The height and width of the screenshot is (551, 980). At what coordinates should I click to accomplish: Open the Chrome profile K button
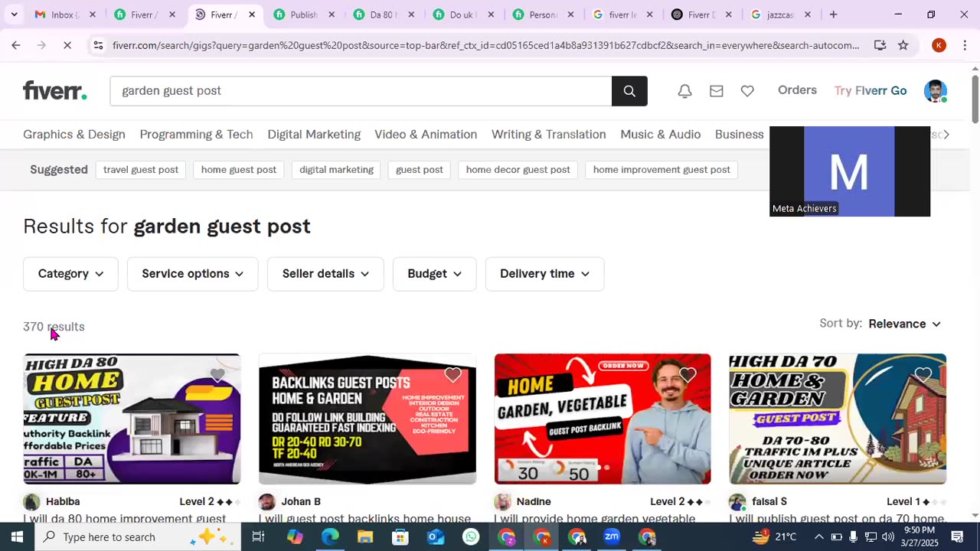939,46
